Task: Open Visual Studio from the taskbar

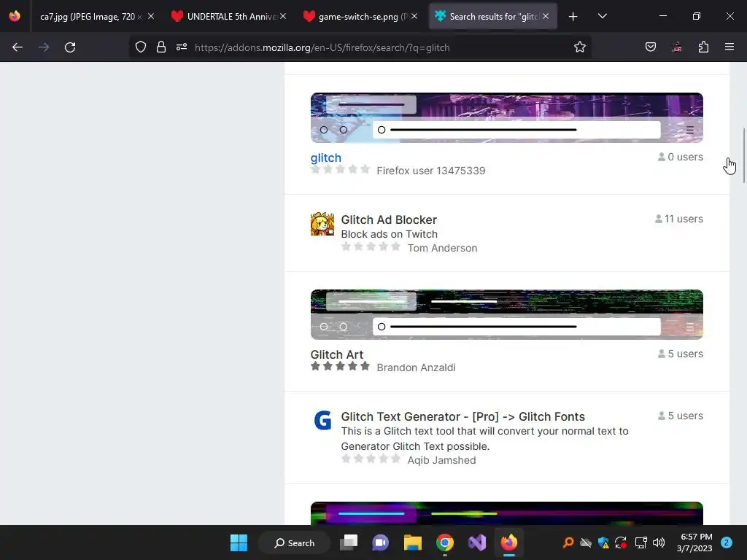Action: [477, 542]
